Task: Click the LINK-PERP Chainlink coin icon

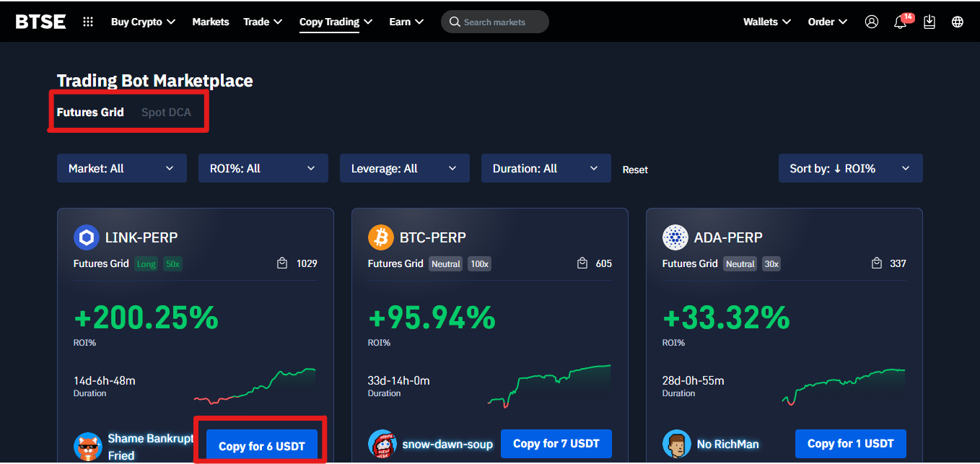Action: 86,237
